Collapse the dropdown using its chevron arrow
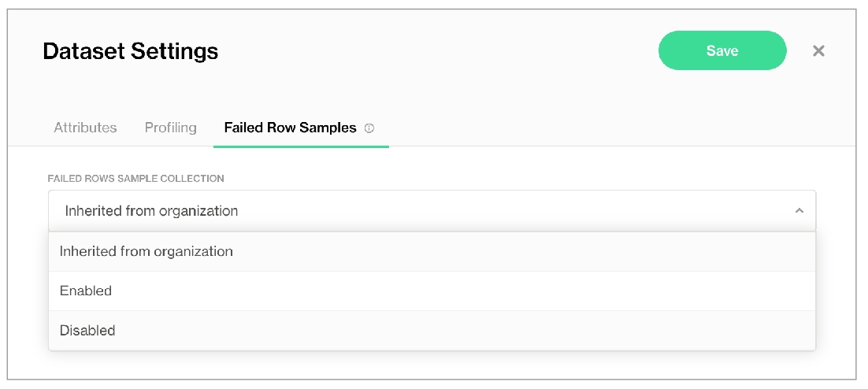The image size is (868, 389). (x=799, y=211)
